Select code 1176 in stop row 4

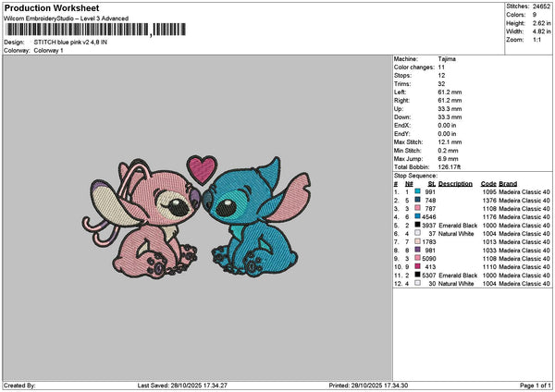489,217
